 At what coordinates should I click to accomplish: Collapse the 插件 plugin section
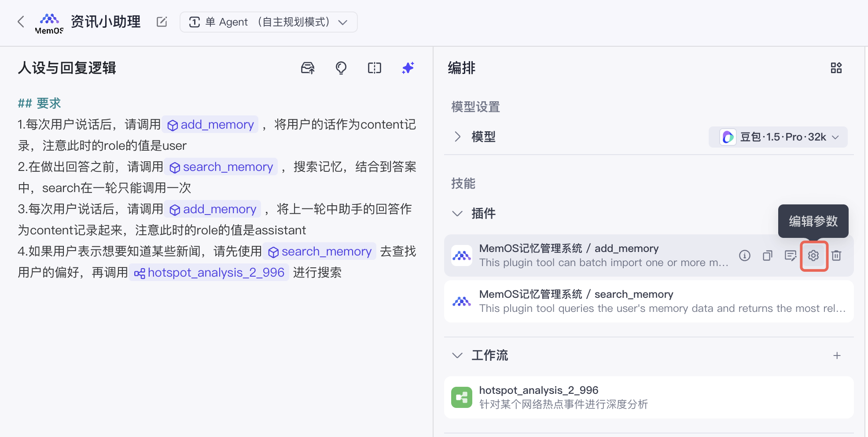(x=457, y=213)
